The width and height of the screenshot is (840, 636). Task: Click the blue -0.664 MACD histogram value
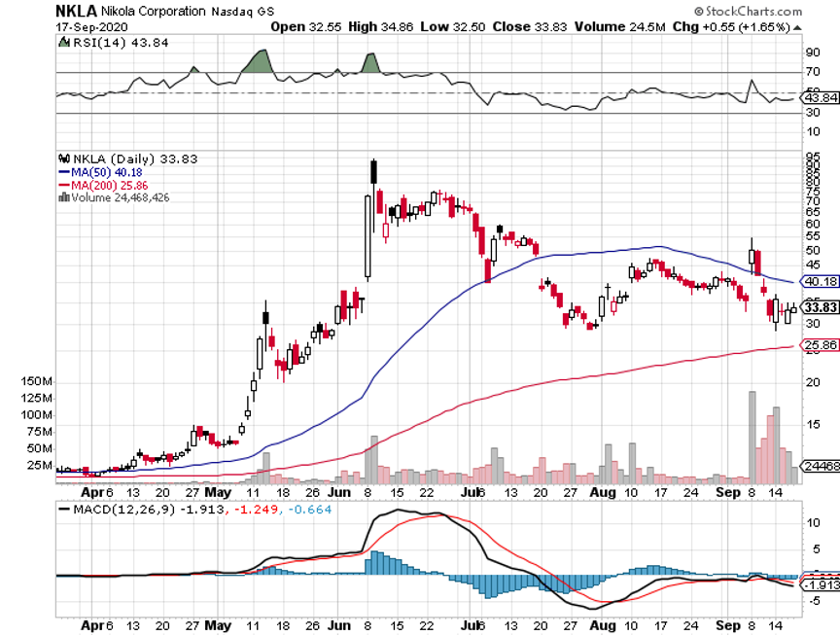pyautogui.click(x=309, y=509)
